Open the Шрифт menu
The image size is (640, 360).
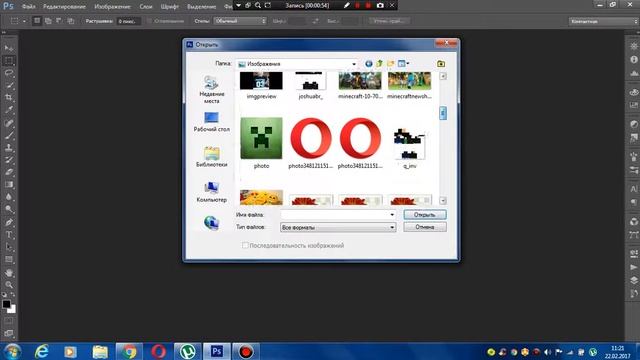[169, 7]
